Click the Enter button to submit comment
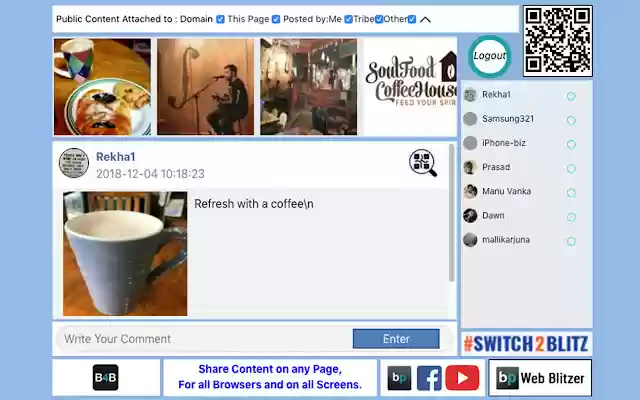The height and width of the screenshot is (400, 640). [396, 339]
